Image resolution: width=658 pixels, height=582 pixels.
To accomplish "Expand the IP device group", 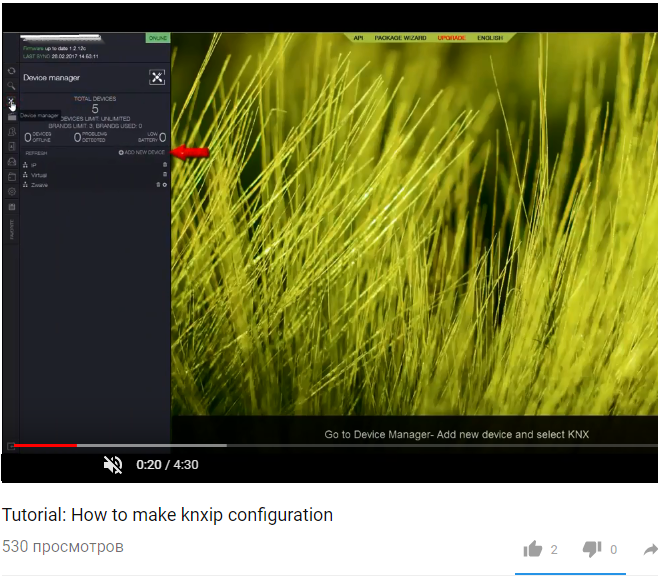I will tap(33, 164).
